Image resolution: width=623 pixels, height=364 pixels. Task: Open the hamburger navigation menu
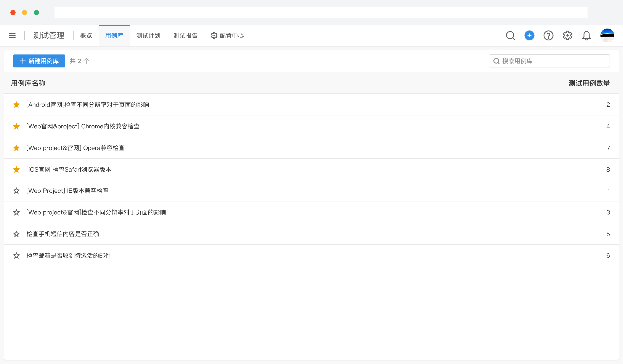[12, 36]
